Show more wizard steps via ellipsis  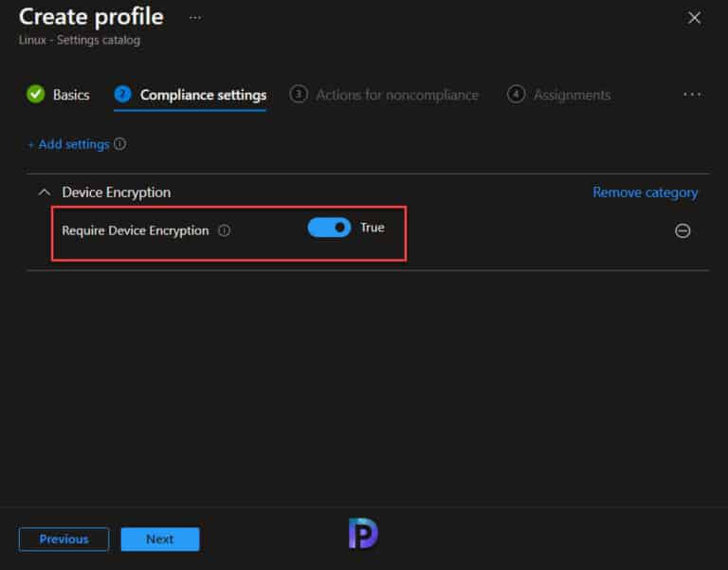(x=692, y=94)
